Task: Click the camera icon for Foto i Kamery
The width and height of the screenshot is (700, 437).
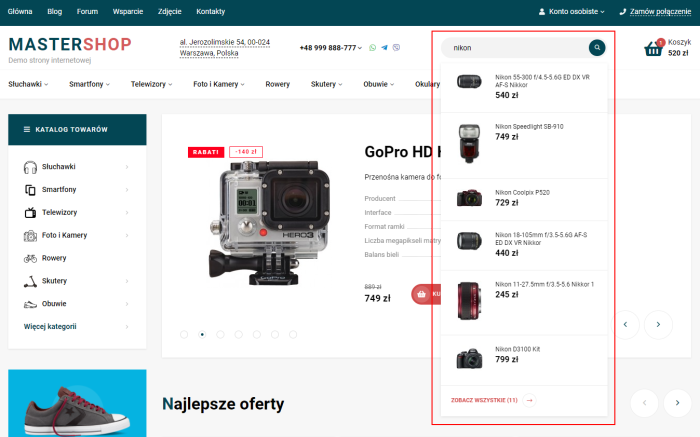Action: [x=30, y=235]
